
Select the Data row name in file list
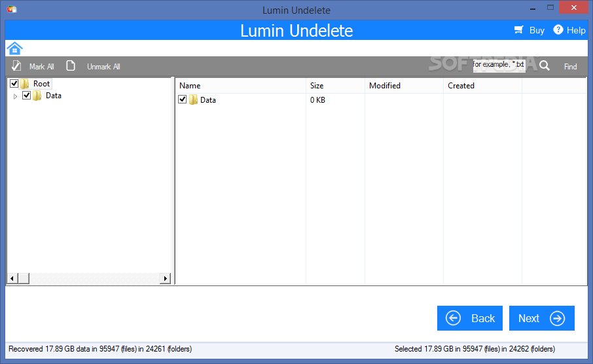208,100
